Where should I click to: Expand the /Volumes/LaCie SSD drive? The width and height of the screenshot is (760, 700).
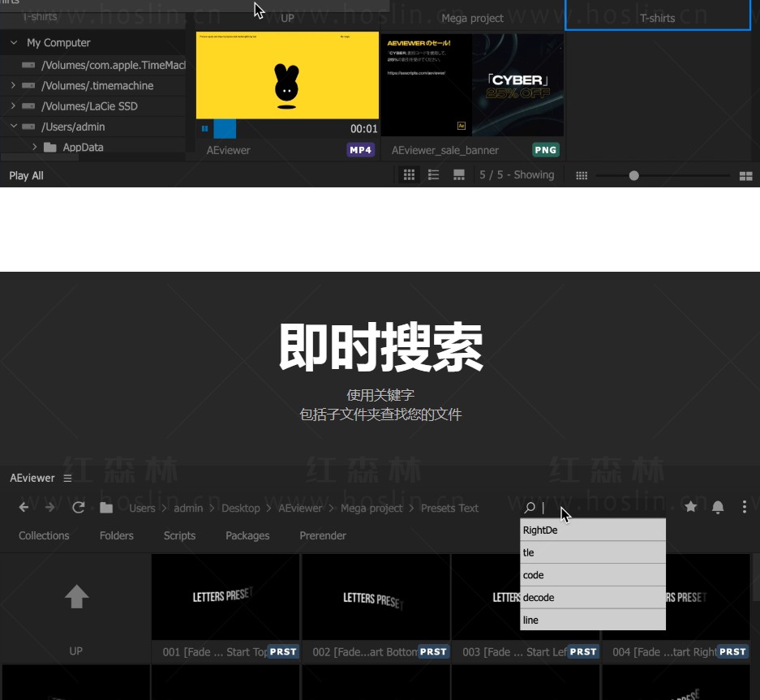click(x=13, y=105)
